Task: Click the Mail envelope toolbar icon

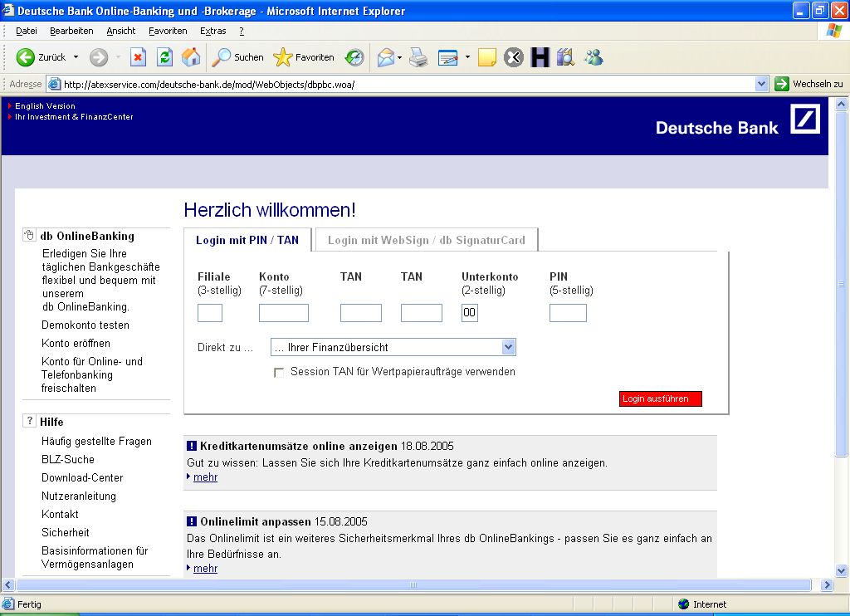Action: coord(385,57)
